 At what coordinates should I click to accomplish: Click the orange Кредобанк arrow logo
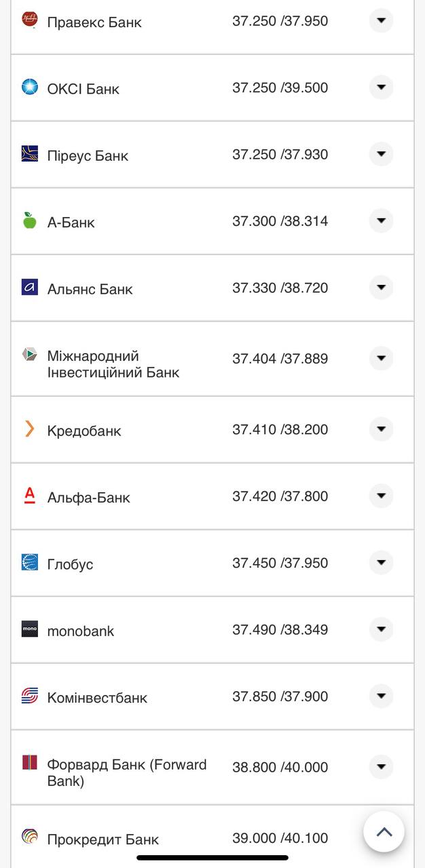[x=29, y=429]
